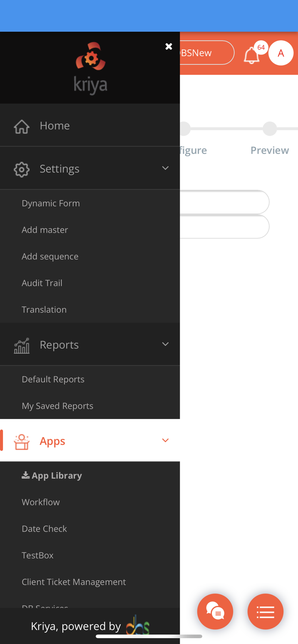Collapse the Apps section chevron
298x644 pixels.
coord(165,440)
